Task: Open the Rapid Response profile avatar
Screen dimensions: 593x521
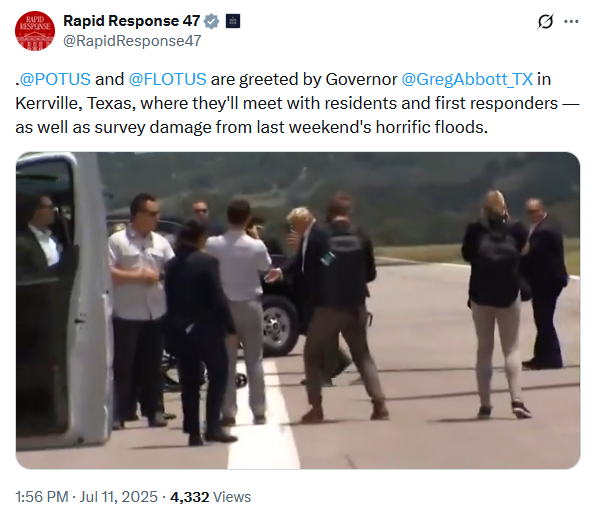Action: 35,31
